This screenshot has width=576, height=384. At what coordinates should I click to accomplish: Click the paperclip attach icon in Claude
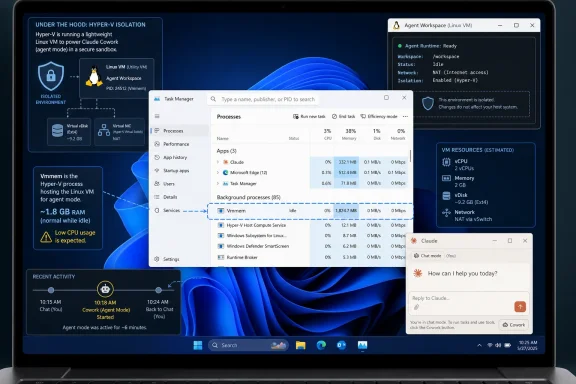coord(417,307)
